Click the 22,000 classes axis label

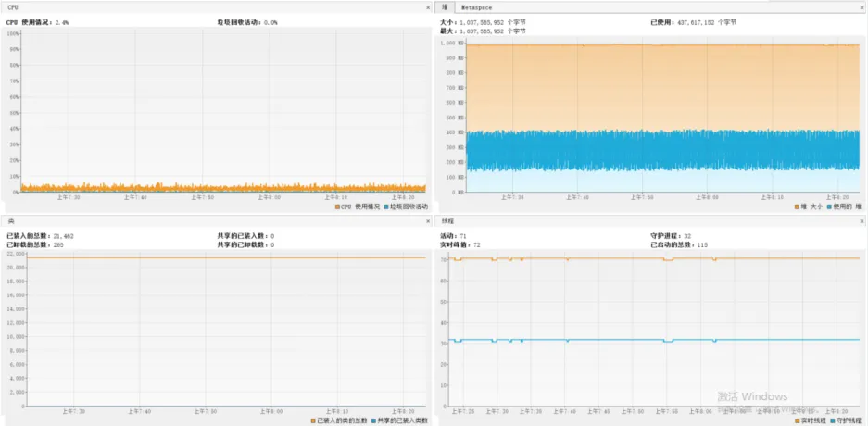point(18,254)
